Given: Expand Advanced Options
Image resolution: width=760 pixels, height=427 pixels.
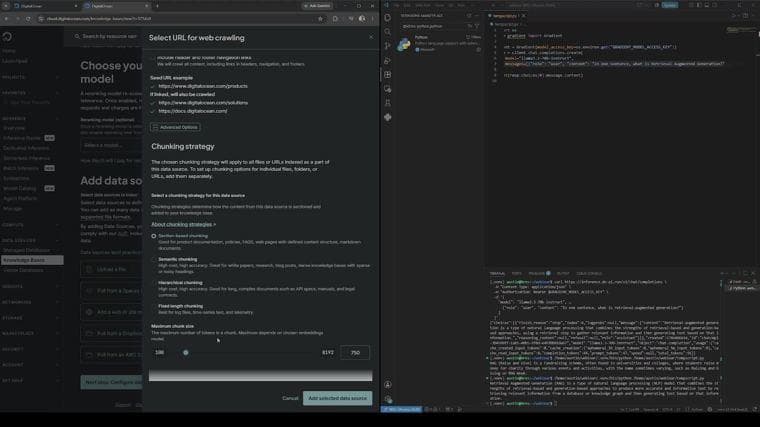Looking at the screenshot, I should click(175, 127).
